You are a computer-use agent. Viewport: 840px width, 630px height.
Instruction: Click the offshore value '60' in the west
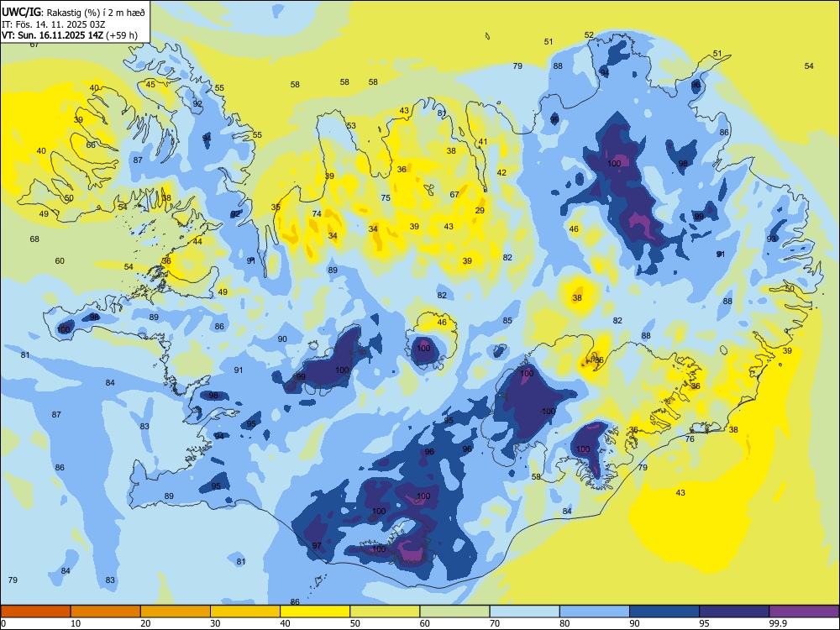[x=60, y=261]
